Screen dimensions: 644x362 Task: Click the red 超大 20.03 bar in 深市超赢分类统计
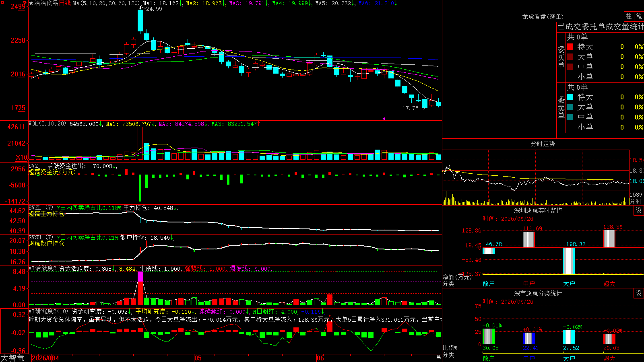[609, 339]
